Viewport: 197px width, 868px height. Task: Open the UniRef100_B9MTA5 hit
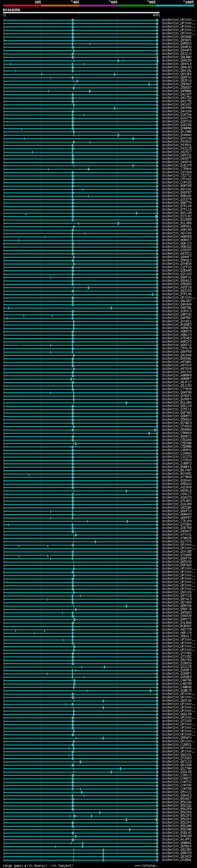tap(177, 186)
